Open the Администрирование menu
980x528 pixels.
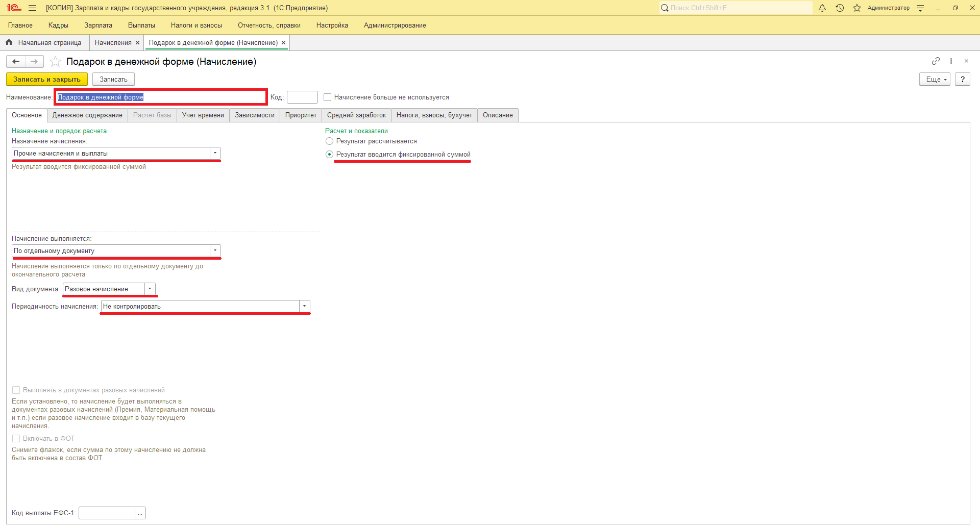(x=395, y=26)
